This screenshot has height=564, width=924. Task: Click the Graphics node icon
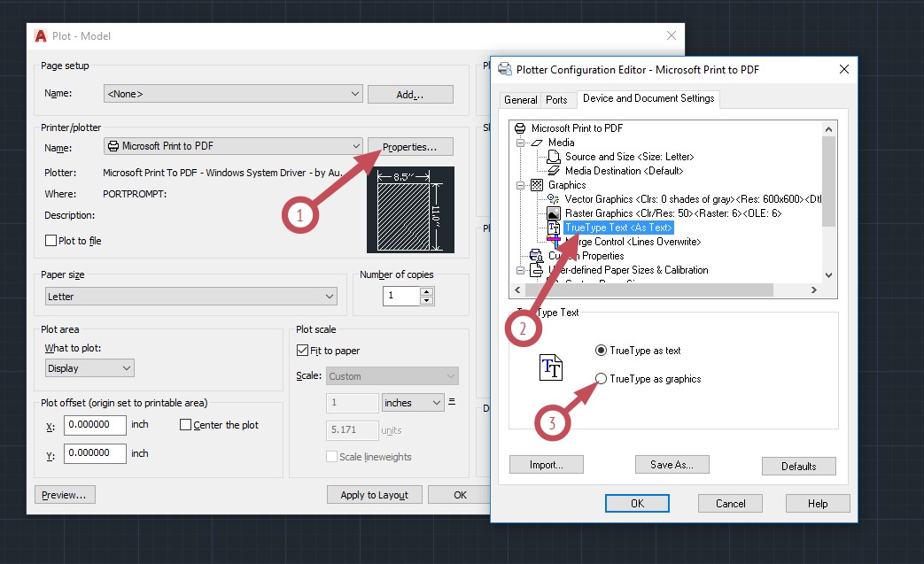[537, 185]
